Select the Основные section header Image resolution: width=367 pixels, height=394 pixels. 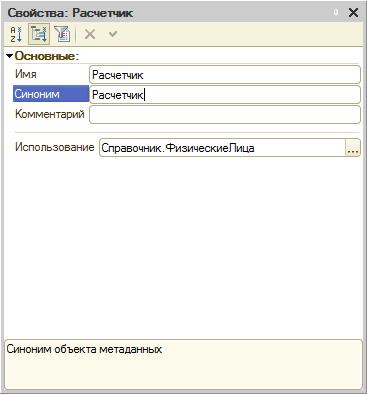point(47,56)
